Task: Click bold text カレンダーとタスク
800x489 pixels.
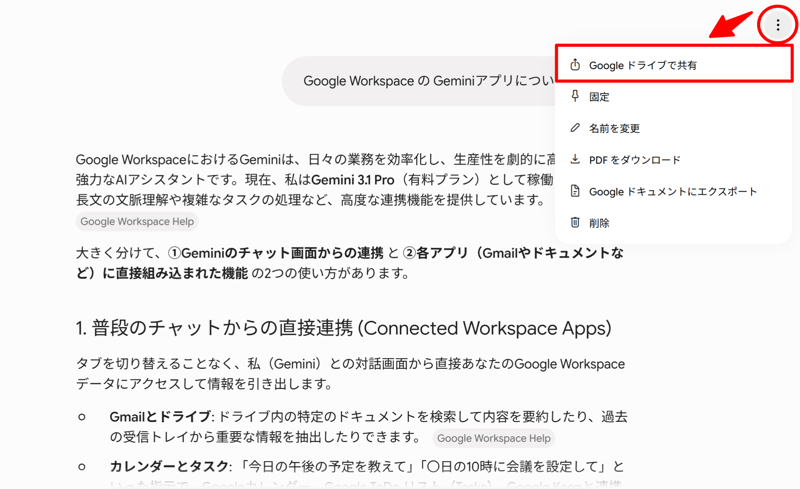Action: (168, 467)
